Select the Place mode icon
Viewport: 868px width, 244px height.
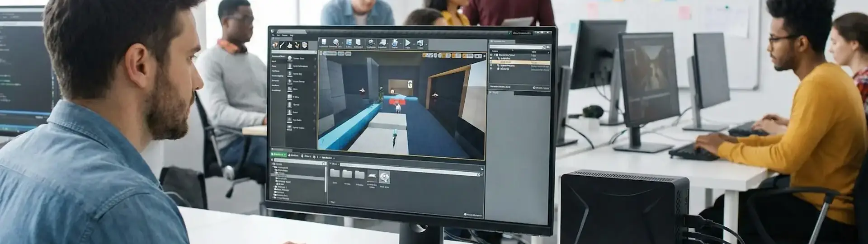(275, 45)
